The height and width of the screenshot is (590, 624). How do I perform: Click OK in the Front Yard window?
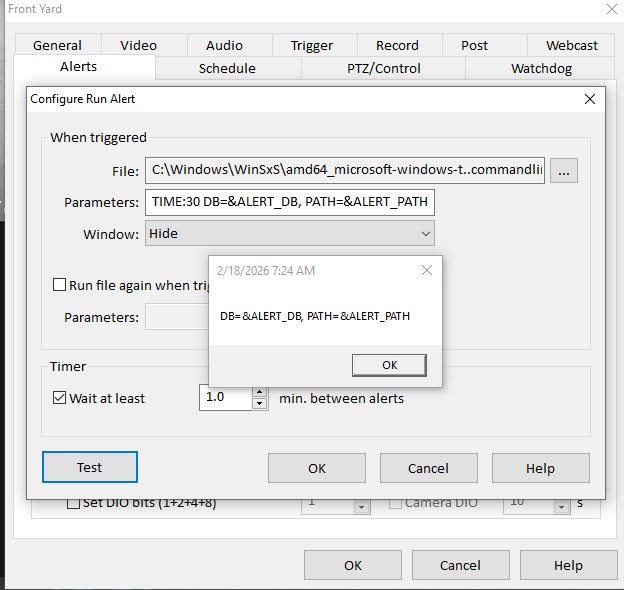tap(353, 565)
